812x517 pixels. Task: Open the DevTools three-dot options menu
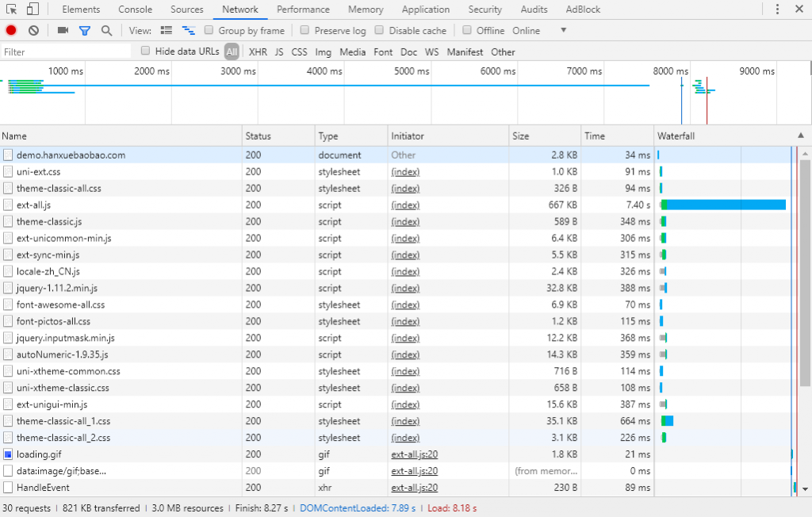click(777, 10)
